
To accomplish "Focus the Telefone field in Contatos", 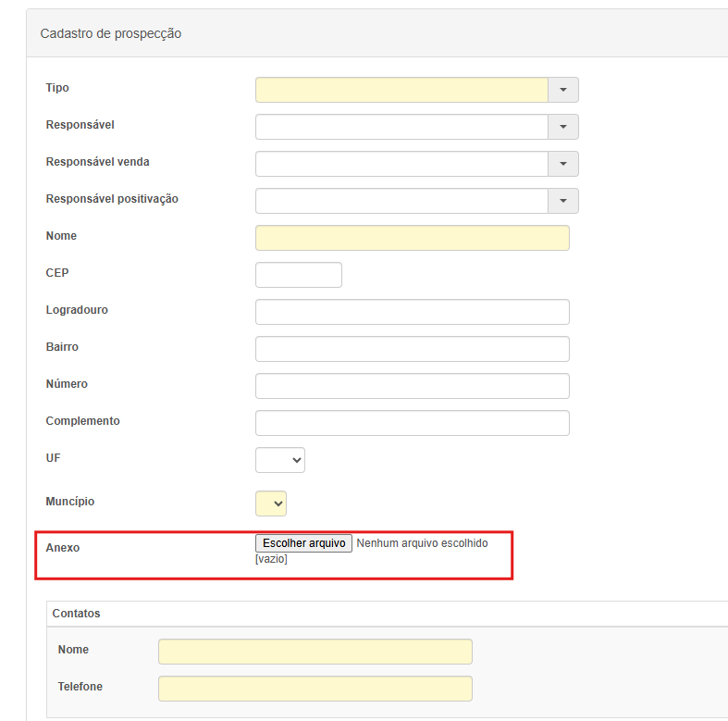I will pyautogui.click(x=315, y=689).
